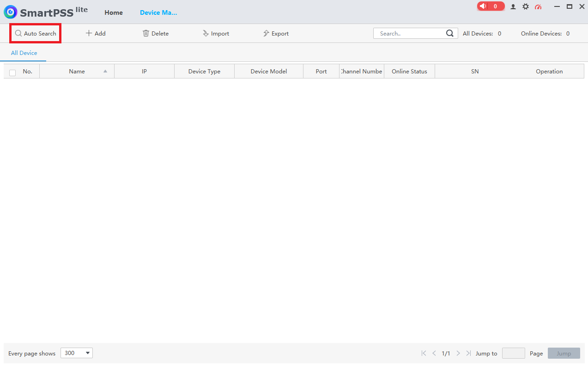Viewport: 588px width, 367px height.
Task: Sort by the Name column arrow
Action: [x=105, y=71]
